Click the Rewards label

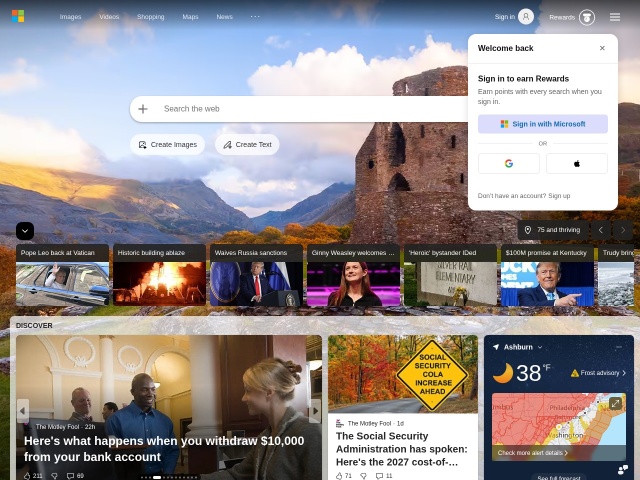coord(562,17)
